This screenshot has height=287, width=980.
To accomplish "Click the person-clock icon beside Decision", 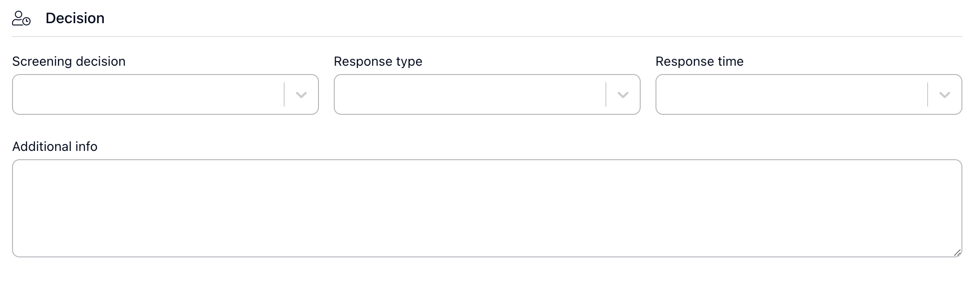I will 21,19.
